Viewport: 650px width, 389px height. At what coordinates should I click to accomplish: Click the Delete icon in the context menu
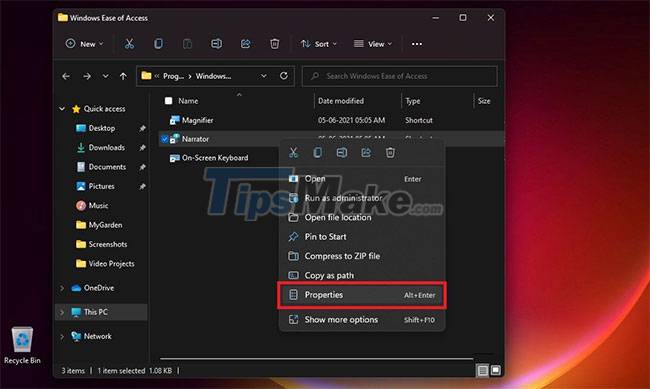tap(390, 153)
